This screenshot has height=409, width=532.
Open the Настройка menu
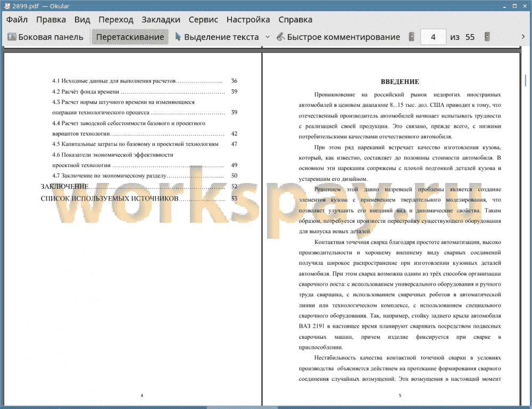248,20
